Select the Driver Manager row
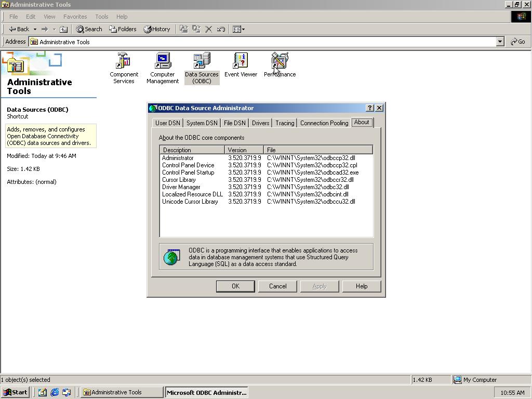This screenshot has height=399, width=532. (x=266, y=187)
